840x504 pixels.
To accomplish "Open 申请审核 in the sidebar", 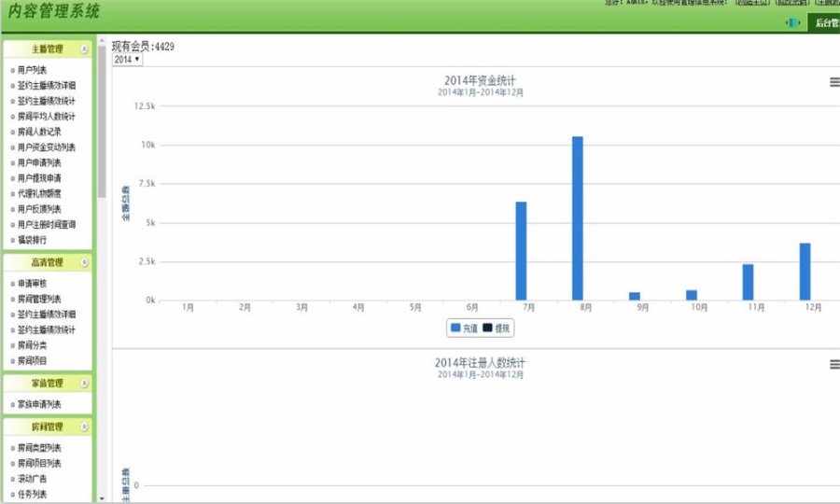I will (x=32, y=284).
